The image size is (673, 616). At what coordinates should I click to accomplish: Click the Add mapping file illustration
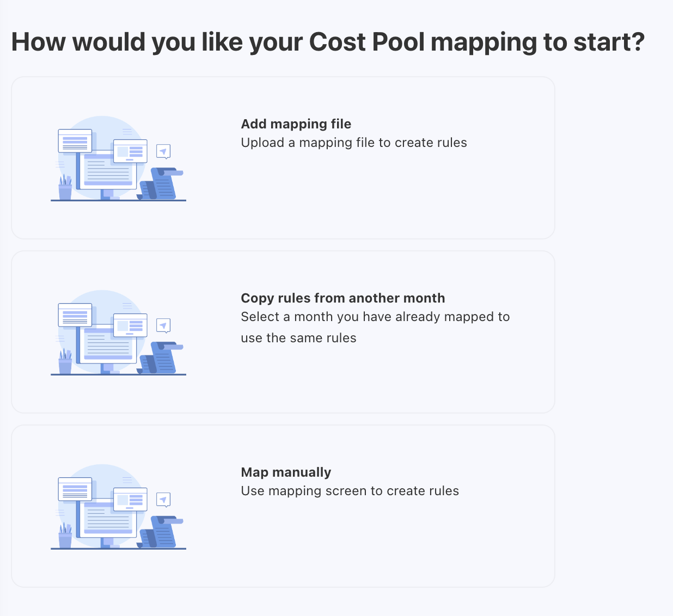click(118, 158)
